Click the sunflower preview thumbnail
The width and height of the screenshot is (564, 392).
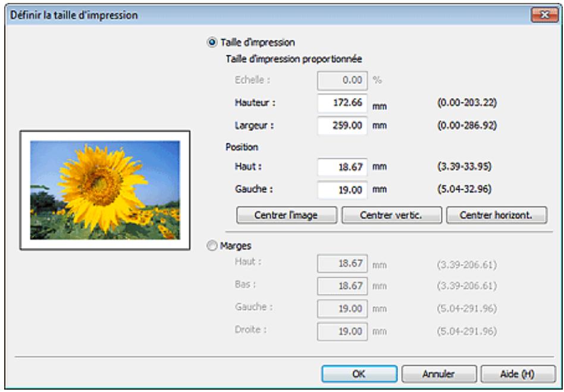(x=105, y=190)
